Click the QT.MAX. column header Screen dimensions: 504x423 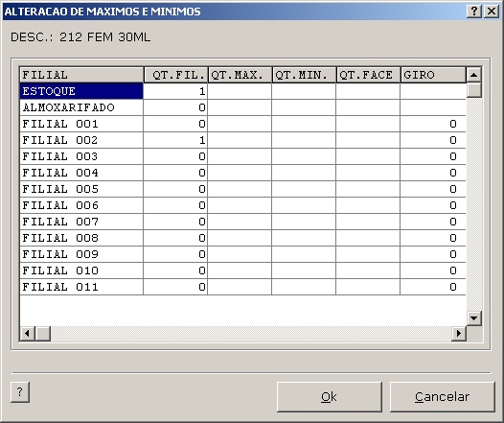[x=240, y=75]
